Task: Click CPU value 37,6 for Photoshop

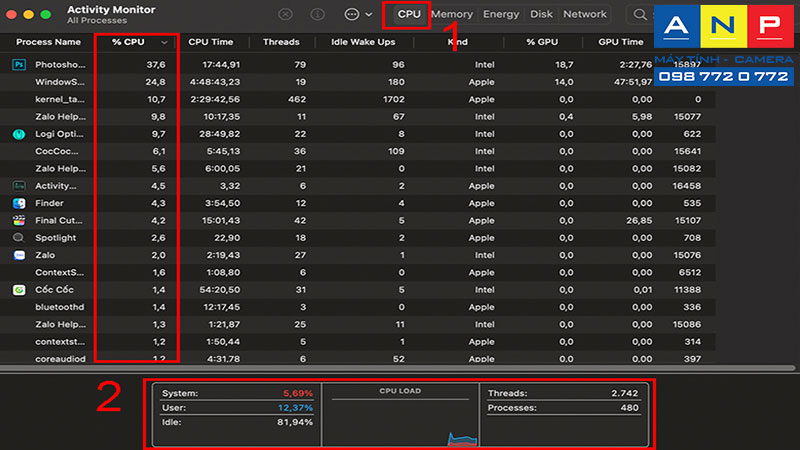Action: coord(156,65)
